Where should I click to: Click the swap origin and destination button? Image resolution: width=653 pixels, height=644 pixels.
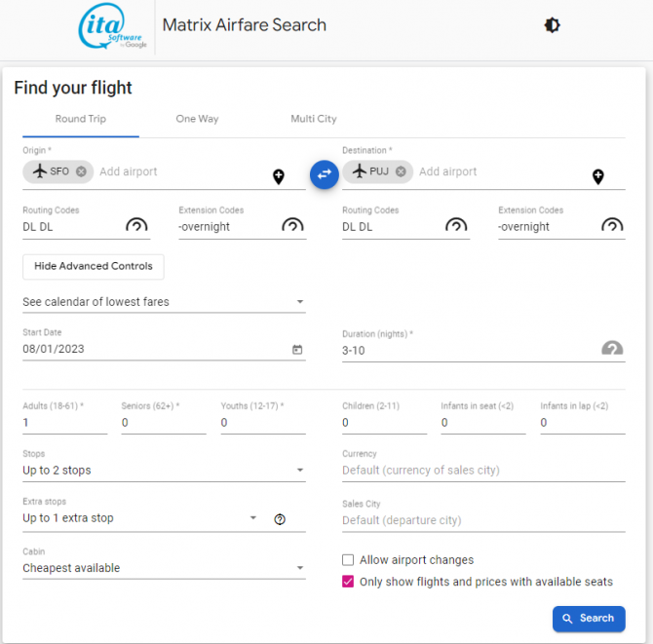(324, 173)
